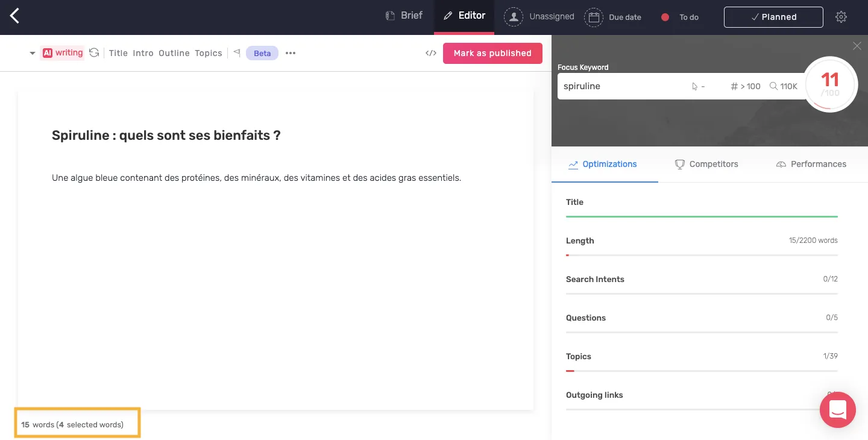This screenshot has width=868, height=440.
Task: Click the Planned button
Action: 773,17
